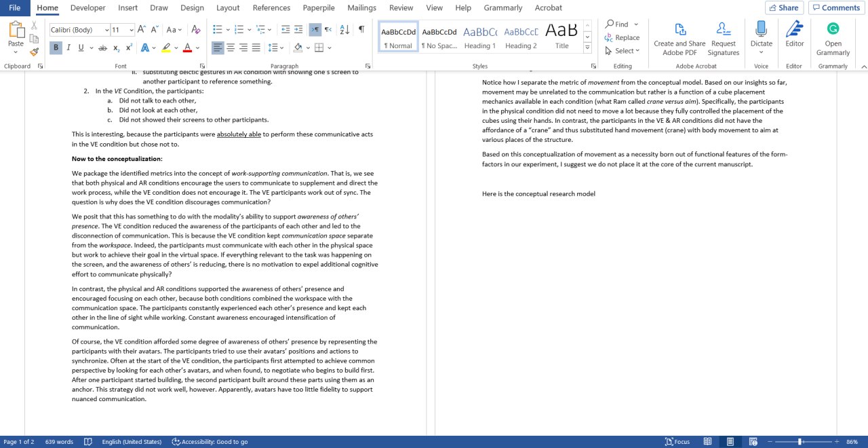Toggle Italic formatting
This screenshot has width=868, height=448.
68,48
